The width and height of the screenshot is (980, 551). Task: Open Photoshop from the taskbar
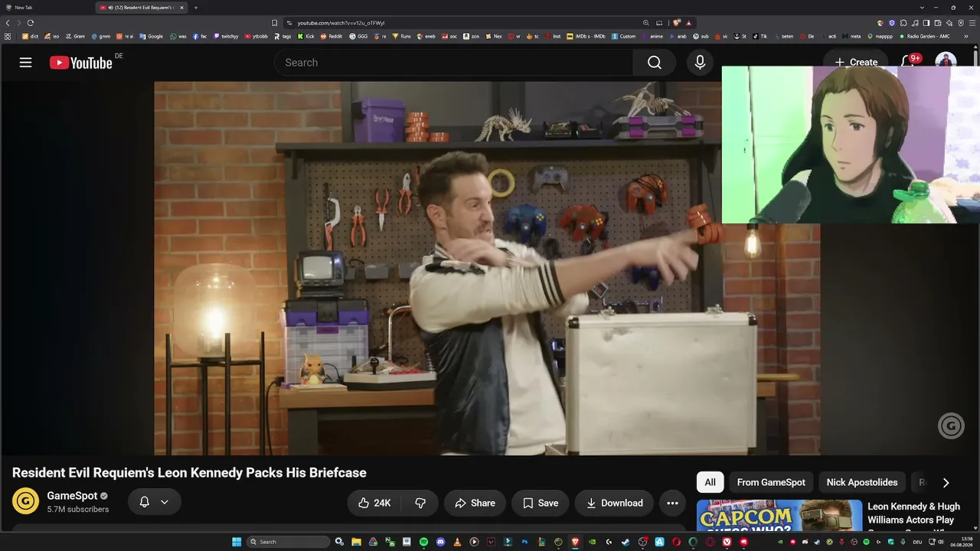coord(524,542)
